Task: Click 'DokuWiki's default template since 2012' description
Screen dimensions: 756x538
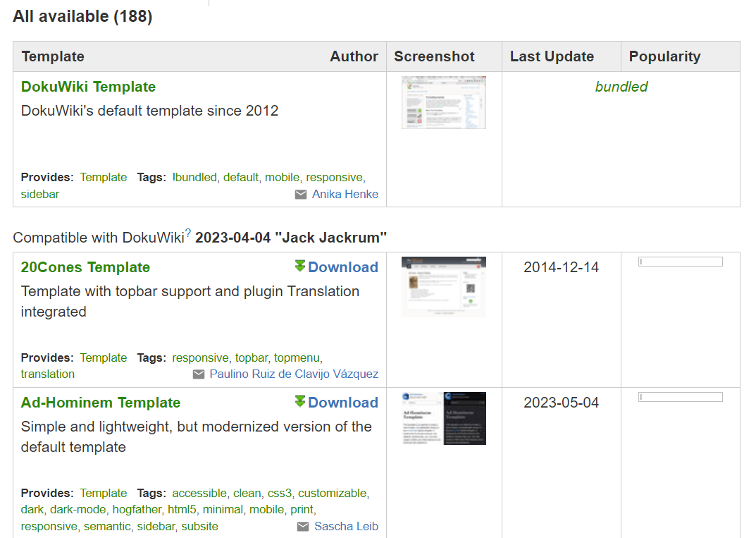Action: [x=149, y=111]
